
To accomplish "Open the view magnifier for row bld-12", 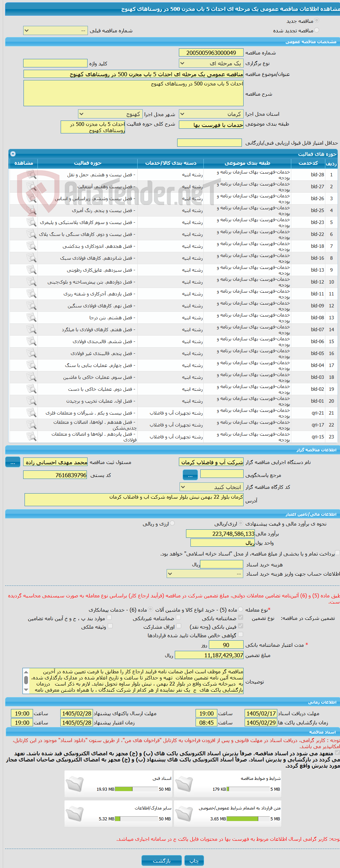I will tap(31, 282).
